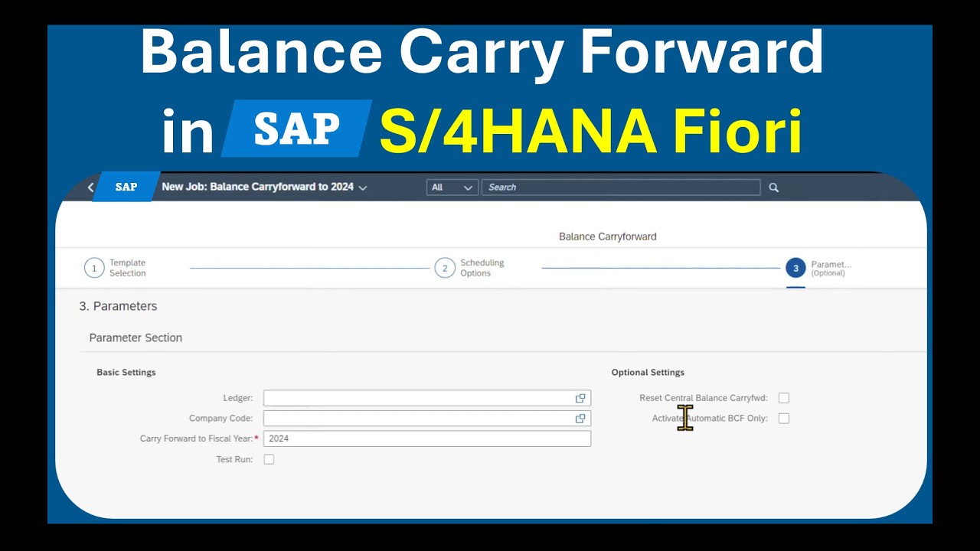Viewport: 980px width, 551px height.
Task: Go to step 2 Scheduling Options
Action: pyautogui.click(x=470, y=268)
